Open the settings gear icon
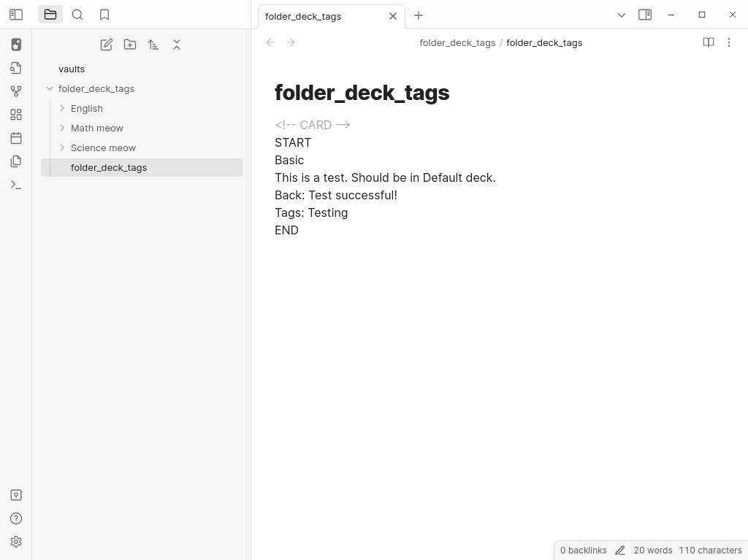 point(16,542)
